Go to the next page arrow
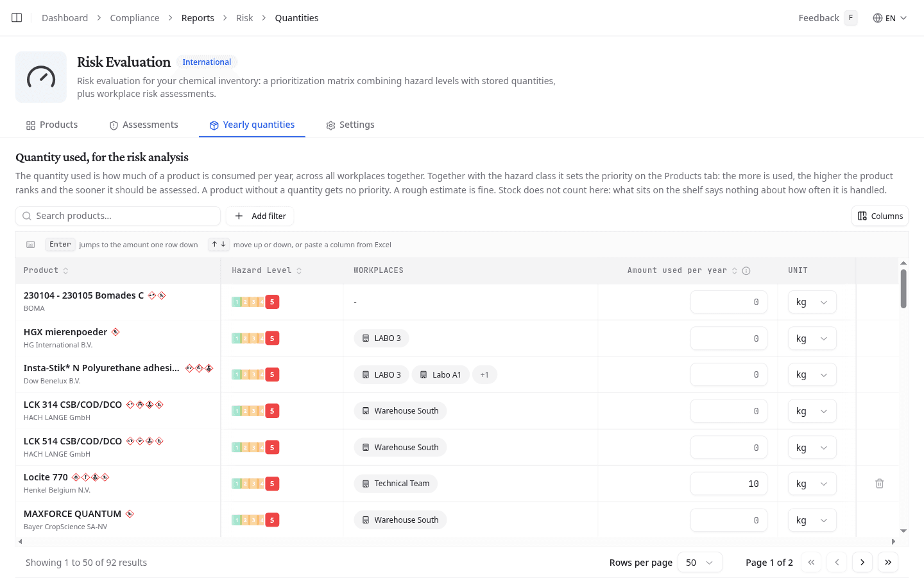 (x=862, y=563)
